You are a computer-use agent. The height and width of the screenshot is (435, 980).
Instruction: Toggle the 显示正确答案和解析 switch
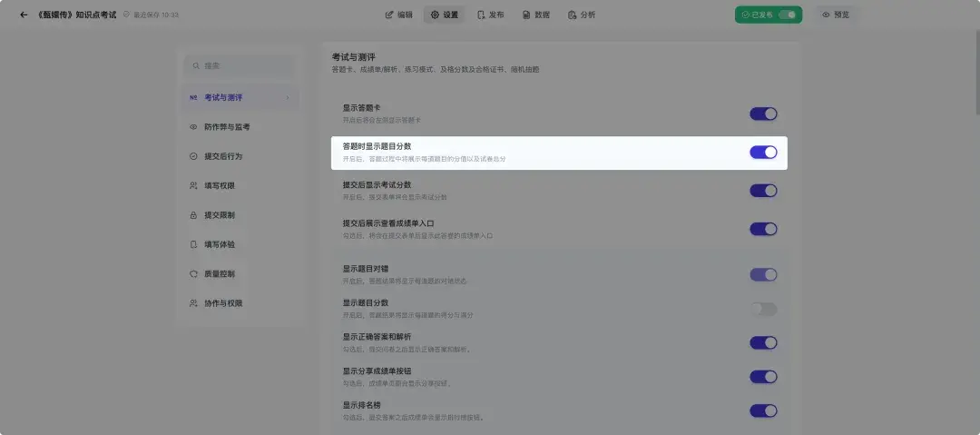(x=763, y=342)
